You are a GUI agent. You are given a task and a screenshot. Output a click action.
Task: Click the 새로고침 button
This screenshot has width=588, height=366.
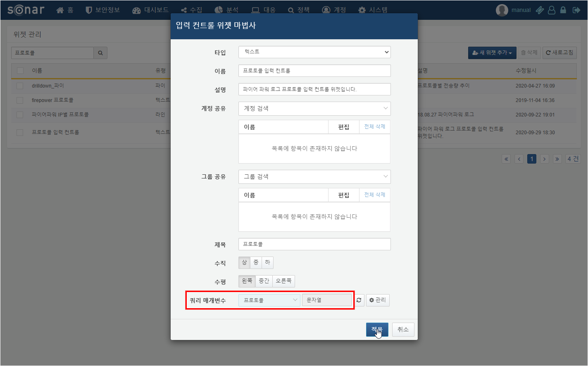[559, 53]
